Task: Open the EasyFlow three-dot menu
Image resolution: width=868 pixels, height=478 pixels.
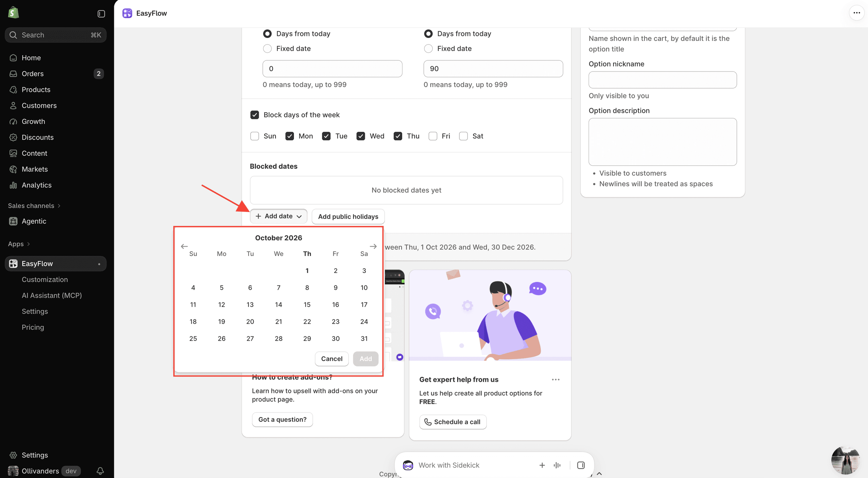Action: pos(856,13)
